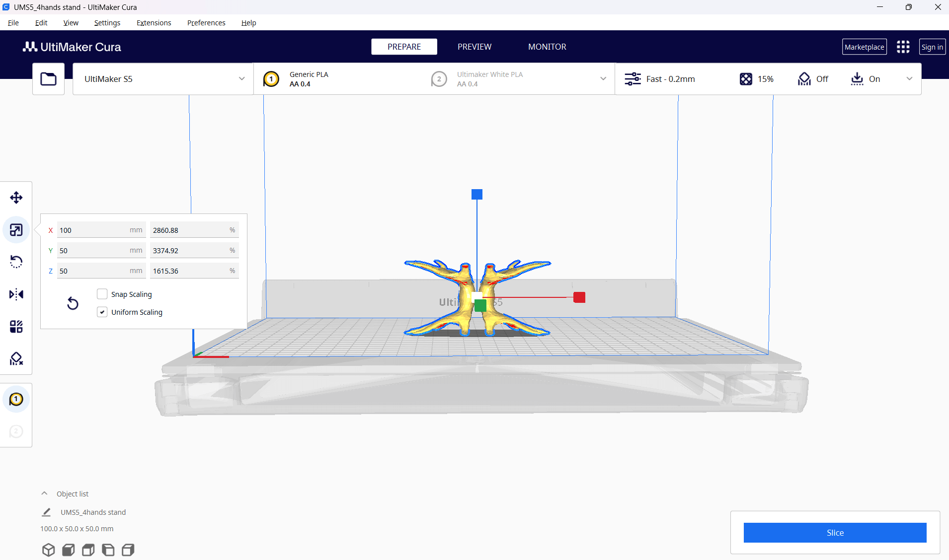Switch to the PREVIEW tab
The image size is (949, 560).
coord(474,47)
